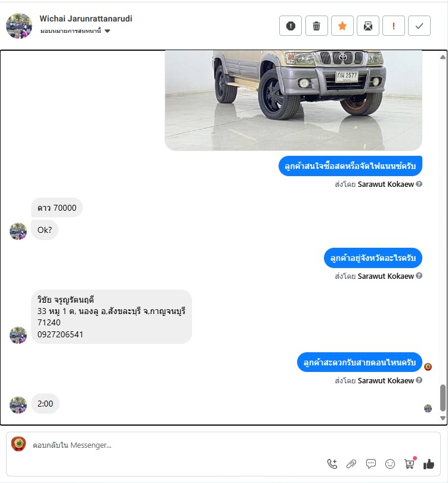448x483 pixels.
Task: Open the shopping cart order icon
Action: (x=410, y=463)
